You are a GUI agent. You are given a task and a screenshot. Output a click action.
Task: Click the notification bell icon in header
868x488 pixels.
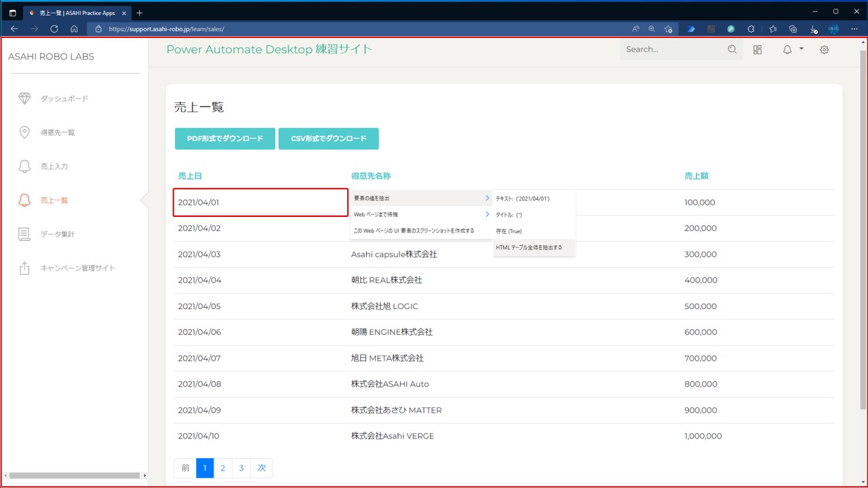(x=787, y=49)
